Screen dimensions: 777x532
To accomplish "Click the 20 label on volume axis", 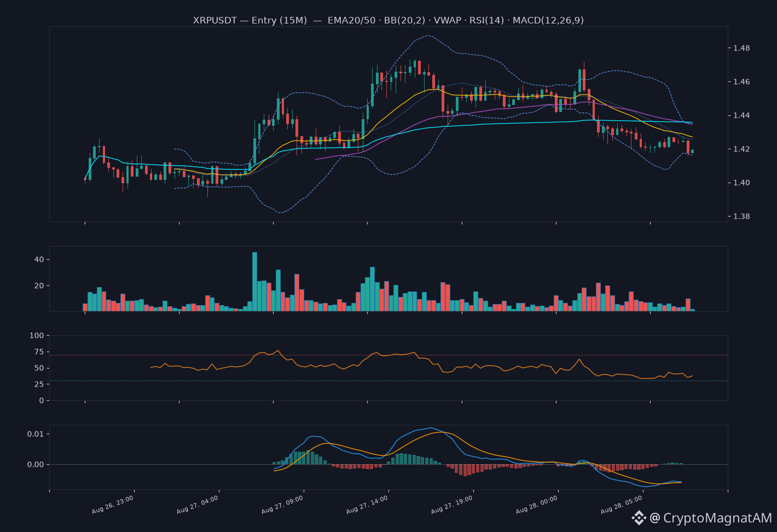I will pyautogui.click(x=38, y=285).
